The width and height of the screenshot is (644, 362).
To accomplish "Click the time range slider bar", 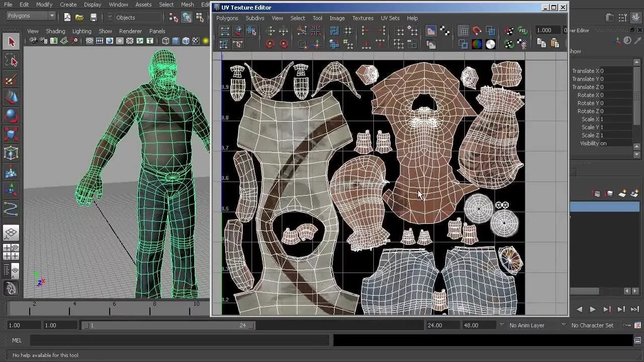I will [x=169, y=325].
